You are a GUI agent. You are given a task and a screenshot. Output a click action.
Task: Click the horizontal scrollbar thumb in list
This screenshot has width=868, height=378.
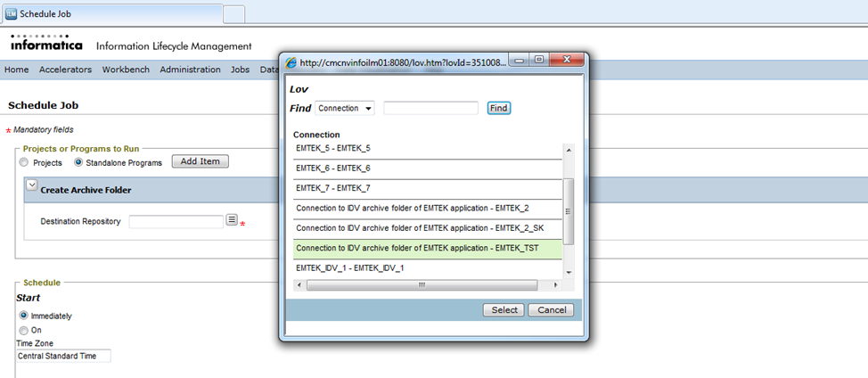click(422, 285)
